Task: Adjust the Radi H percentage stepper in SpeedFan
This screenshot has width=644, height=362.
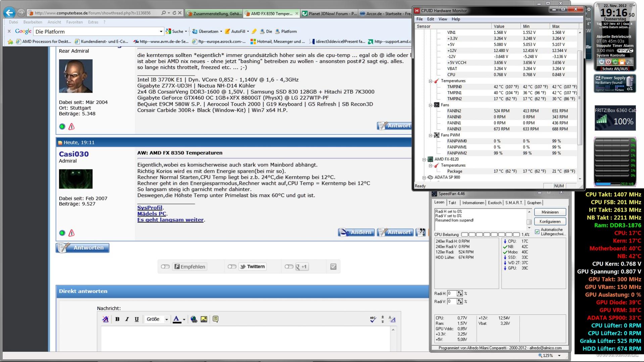Action: [x=460, y=294]
